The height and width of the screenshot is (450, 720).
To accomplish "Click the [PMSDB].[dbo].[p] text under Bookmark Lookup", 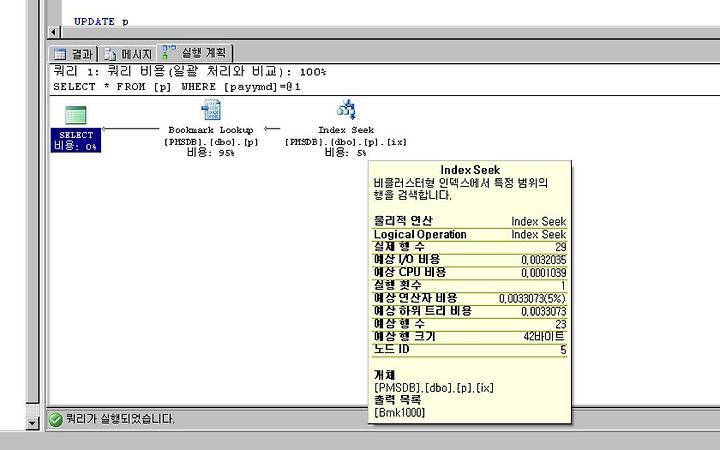I will pyautogui.click(x=211, y=142).
